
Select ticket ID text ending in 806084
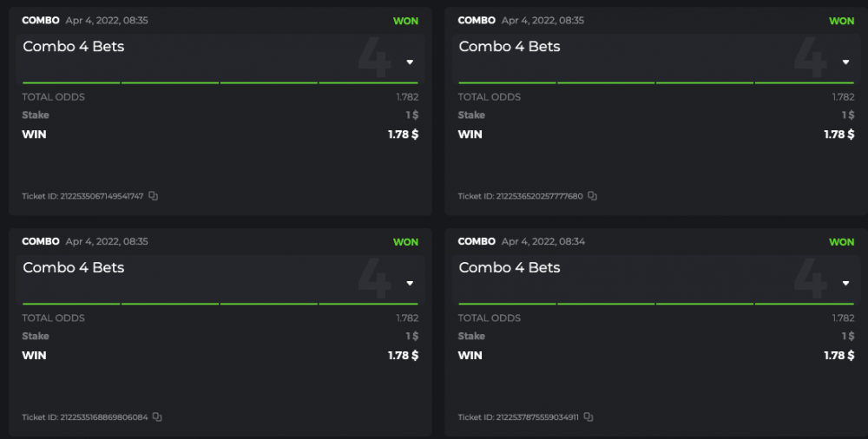tap(85, 417)
